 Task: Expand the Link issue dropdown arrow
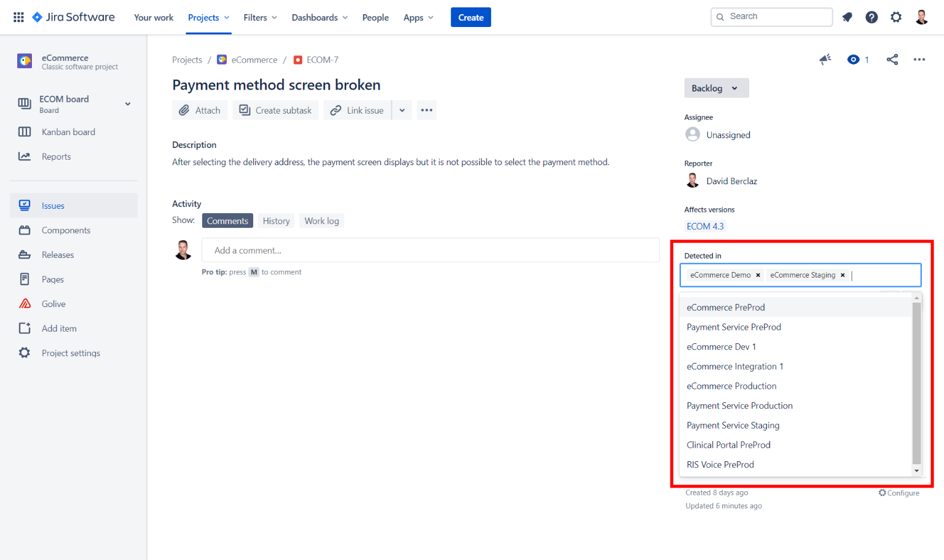402,111
